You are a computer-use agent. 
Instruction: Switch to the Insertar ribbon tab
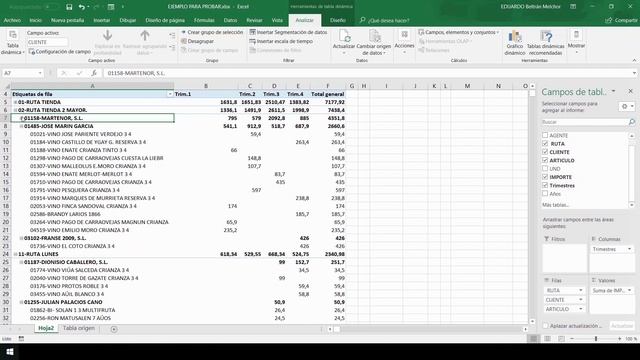tap(102, 20)
